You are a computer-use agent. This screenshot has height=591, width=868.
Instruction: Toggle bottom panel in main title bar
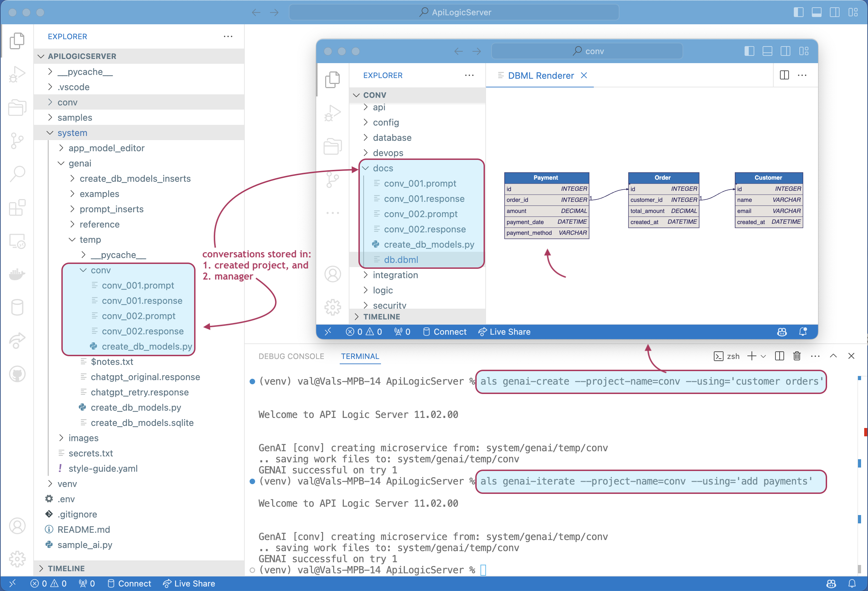[816, 12]
